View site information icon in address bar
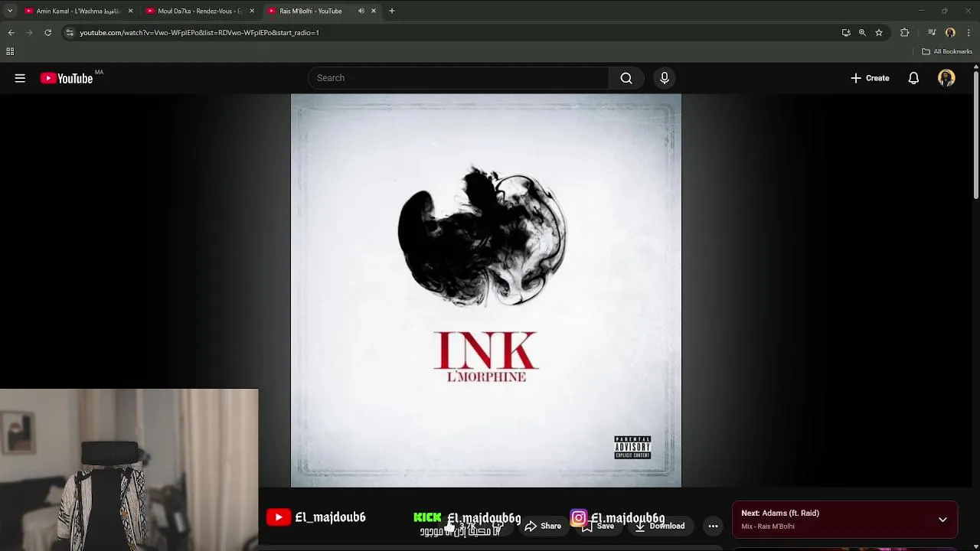 pos(70,32)
